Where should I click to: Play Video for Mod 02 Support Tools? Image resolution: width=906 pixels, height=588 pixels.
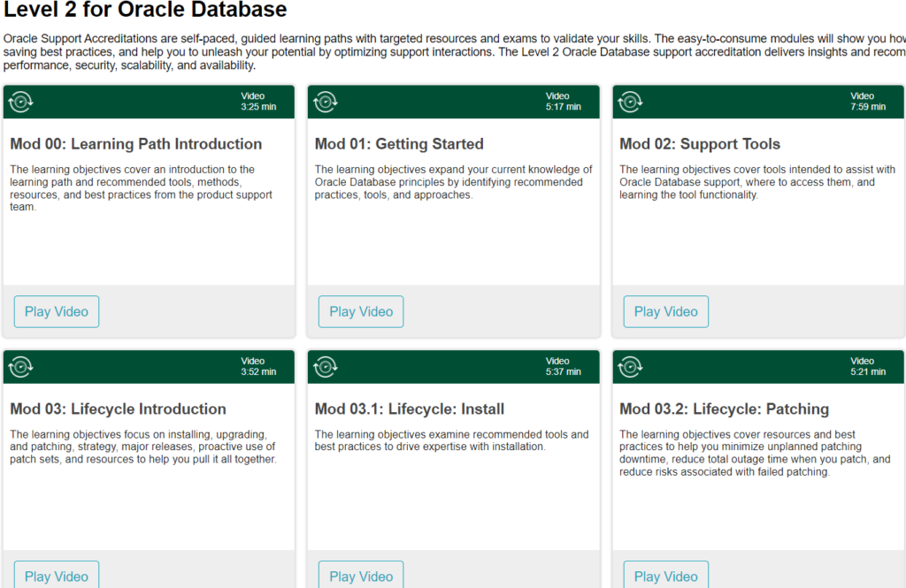(666, 312)
